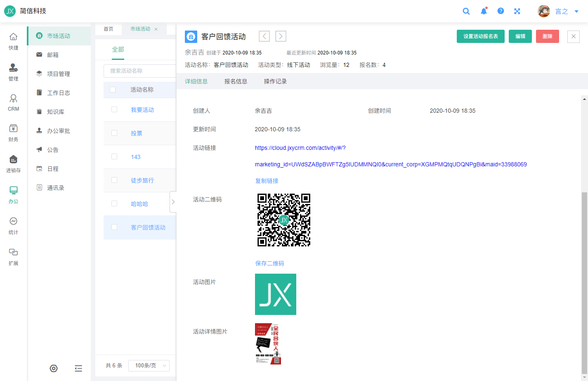The height and width of the screenshot is (381, 588).
Task: Click the 设置活动报名表 button
Action: tap(481, 36)
